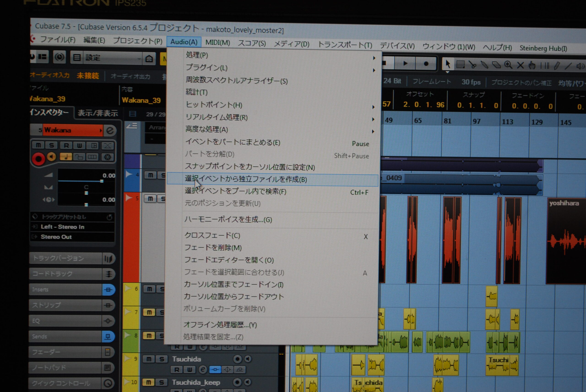Screen dimensions: 586x392
Task: Toggle Monitor speaker button in inspector
Action: coord(52,157)
